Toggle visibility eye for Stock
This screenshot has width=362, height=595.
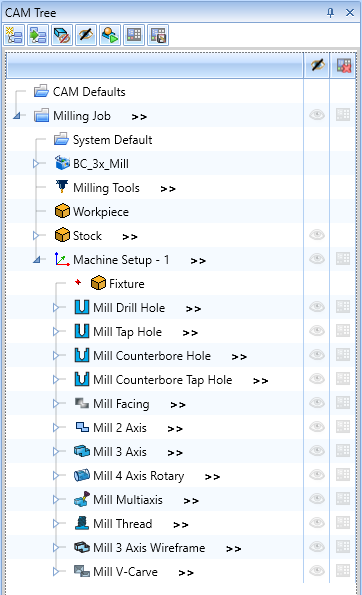(x=317, y=235)
